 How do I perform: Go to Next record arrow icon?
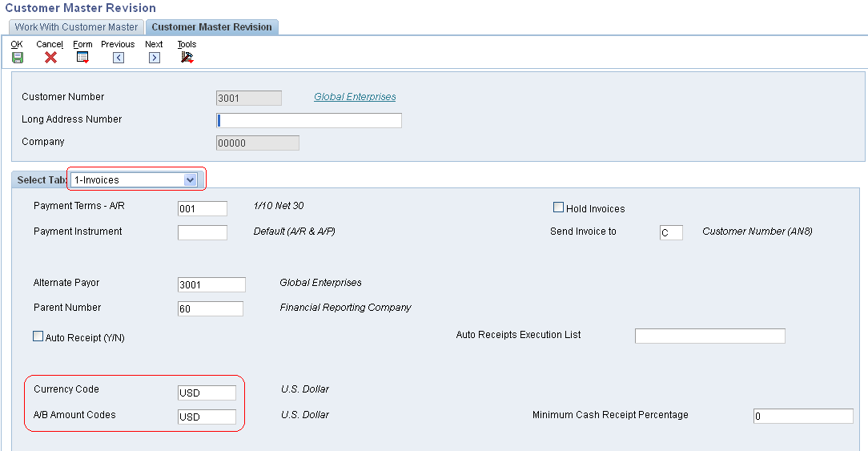point(155,58)
